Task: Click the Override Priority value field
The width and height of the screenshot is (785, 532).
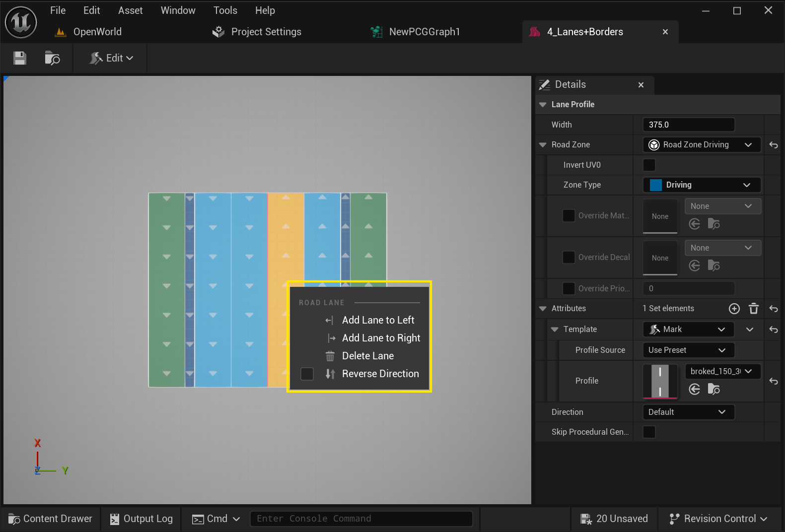Action: [x=688, y=288]
